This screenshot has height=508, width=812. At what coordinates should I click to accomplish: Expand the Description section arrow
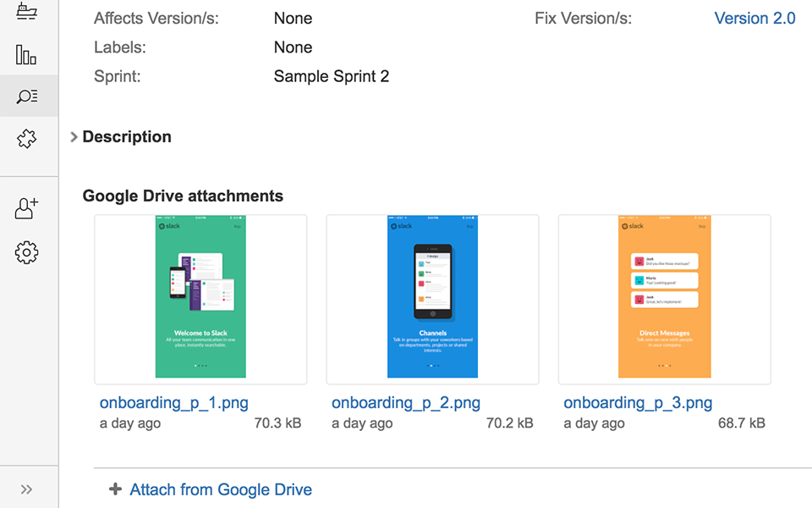[x=74, y=137]
